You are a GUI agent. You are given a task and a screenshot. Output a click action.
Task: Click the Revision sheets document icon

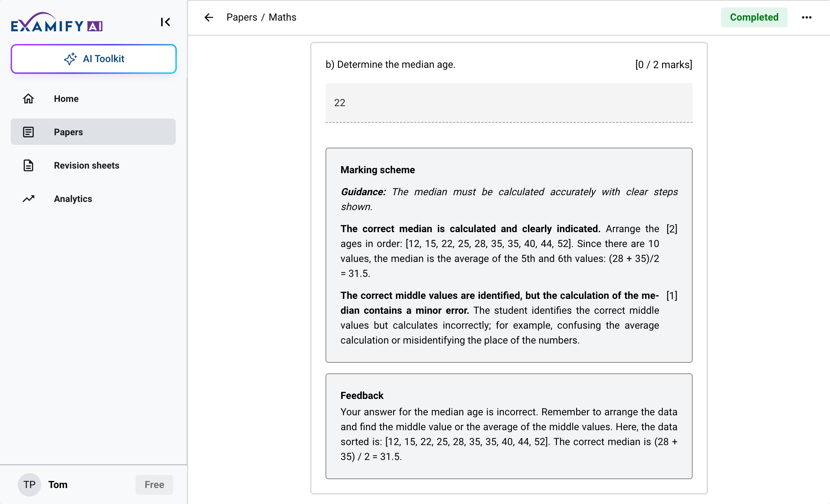pyautogui.click(x=28, y=165)
